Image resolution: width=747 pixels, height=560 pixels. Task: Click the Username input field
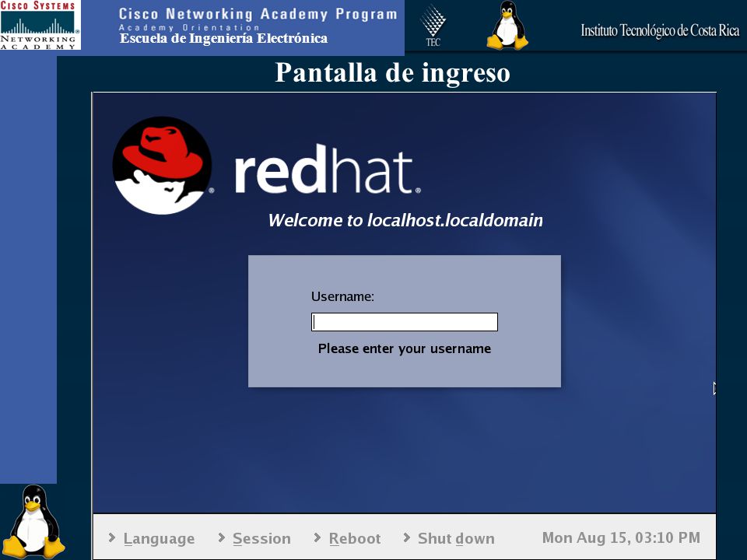(404, 322)
